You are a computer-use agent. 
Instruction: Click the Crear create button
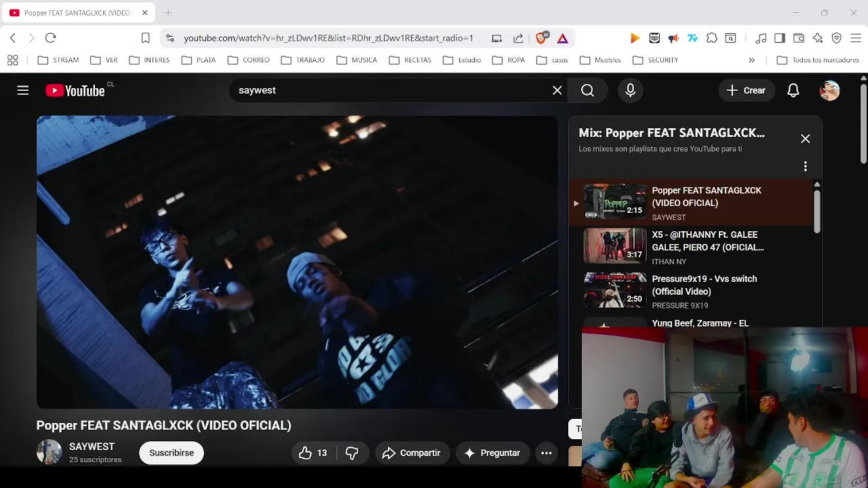point(746,90)
